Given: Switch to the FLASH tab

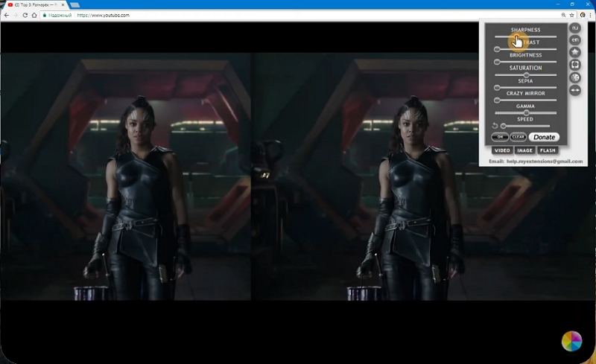Looking at the screenshot, I should point(548,150).
